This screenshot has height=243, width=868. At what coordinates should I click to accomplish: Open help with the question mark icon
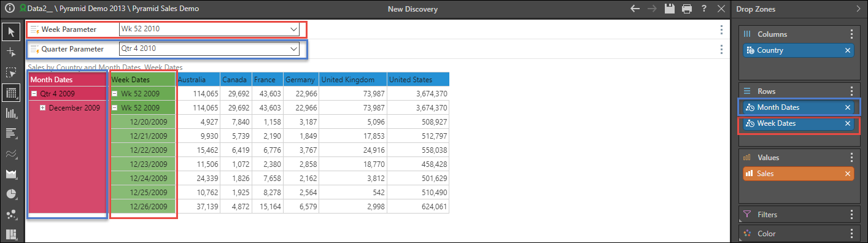coord(703,9)
